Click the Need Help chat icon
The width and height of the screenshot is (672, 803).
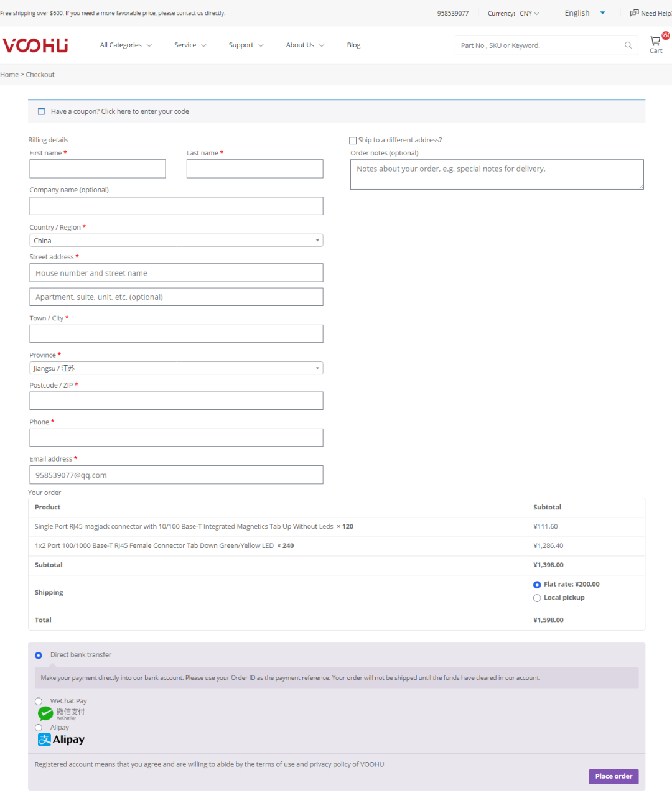coord(634,13)
